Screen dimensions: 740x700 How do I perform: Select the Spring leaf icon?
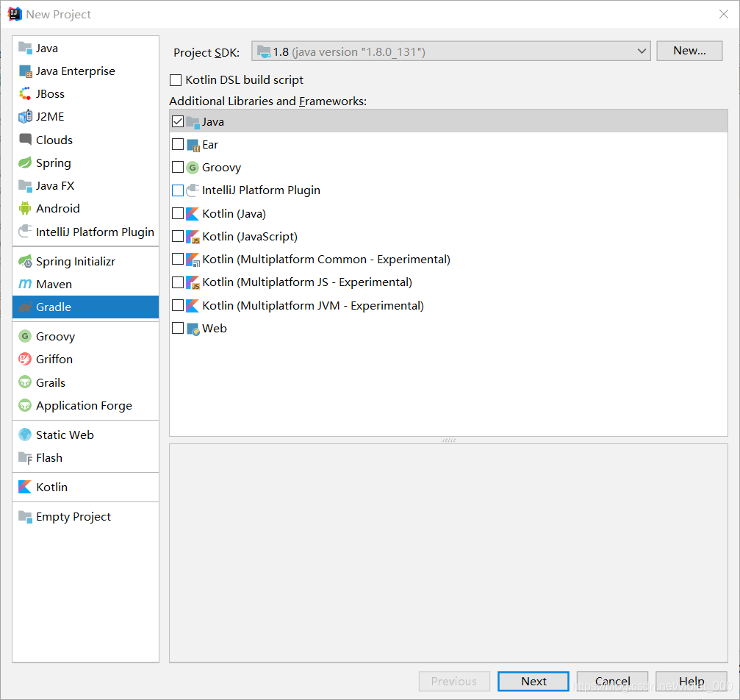tap(25, 162)
